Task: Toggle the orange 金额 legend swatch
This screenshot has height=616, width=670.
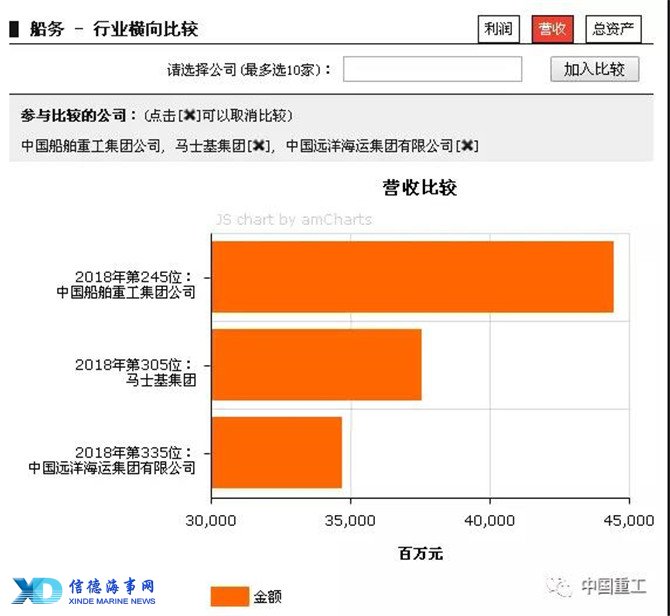Action: coord(230,596)
